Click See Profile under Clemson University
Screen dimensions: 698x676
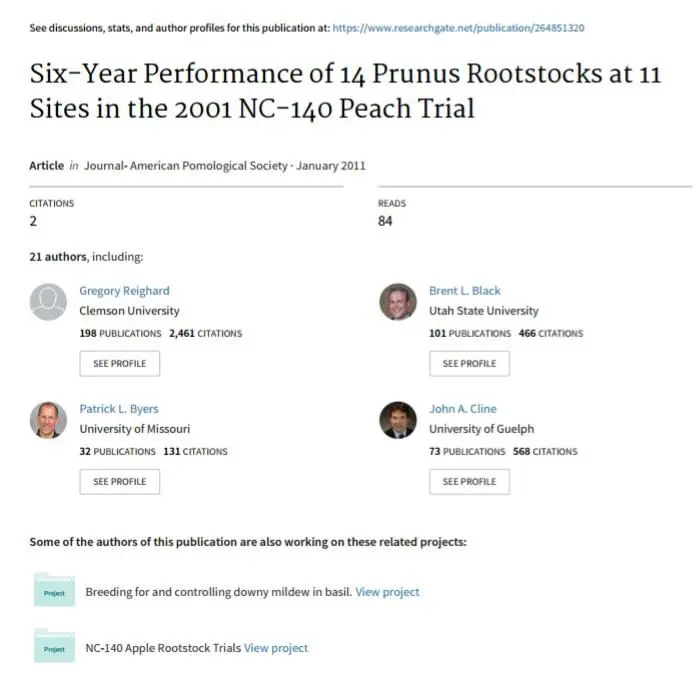[x=120, y=364]
